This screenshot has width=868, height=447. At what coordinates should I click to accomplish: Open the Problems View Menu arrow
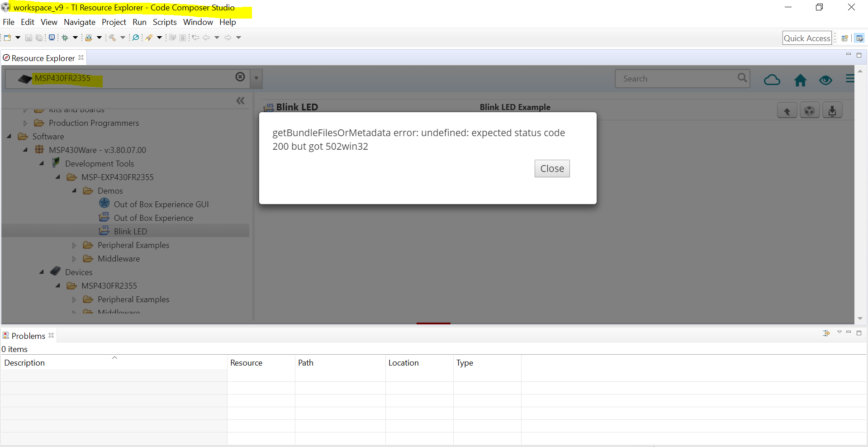[x=839, y=332]
